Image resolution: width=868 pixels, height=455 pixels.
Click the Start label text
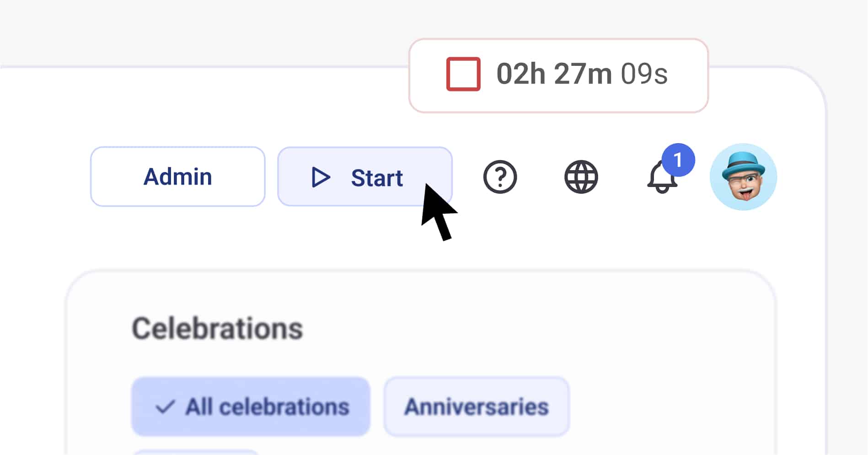377,178
